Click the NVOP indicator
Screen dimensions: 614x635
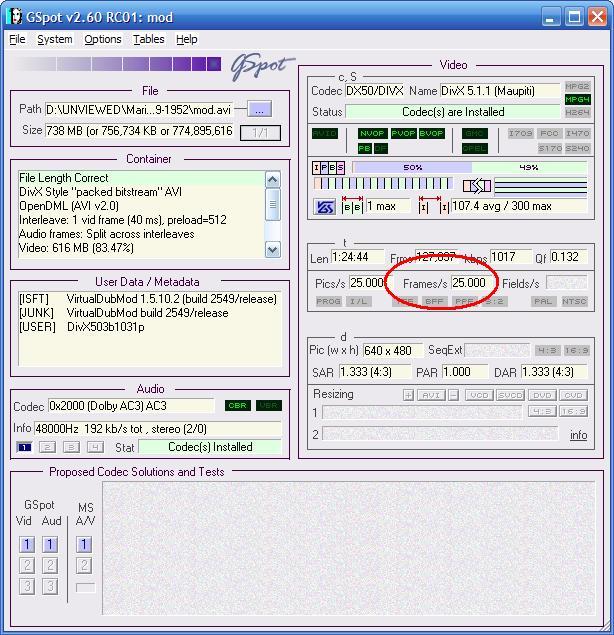372,133
